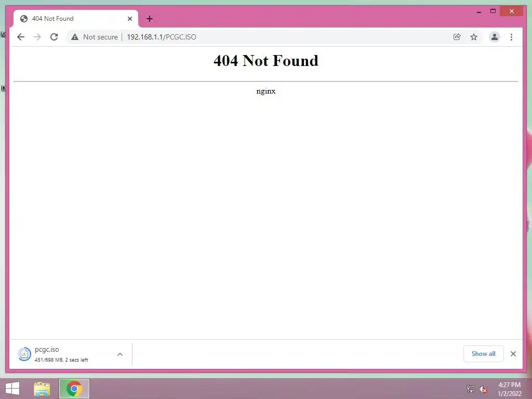This screenshot has width=532, height=399.
Task: Open File Explorer from the taskbar
Action: click(42, 389)
